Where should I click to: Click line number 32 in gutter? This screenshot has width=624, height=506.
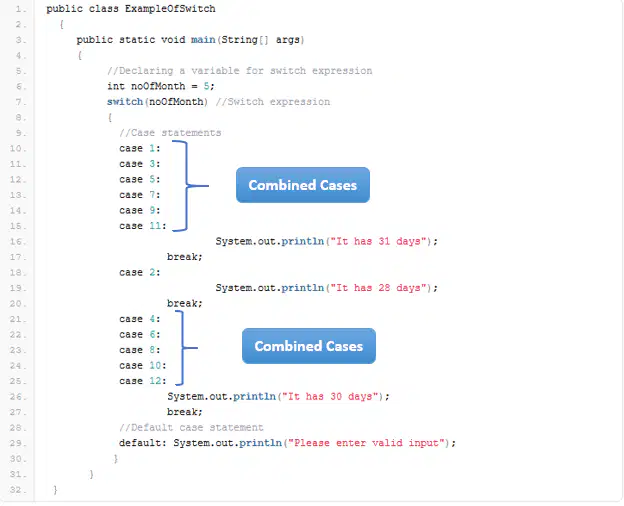[18, 490]
